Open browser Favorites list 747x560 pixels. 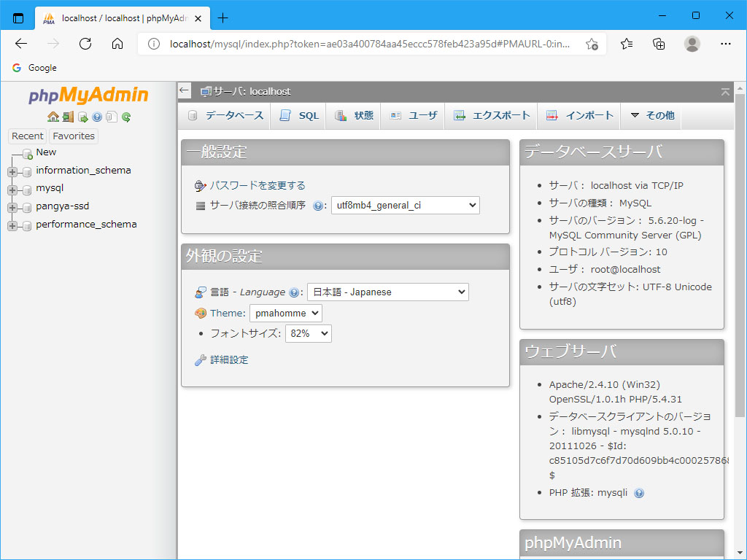pyautogui.click(x=627, y=44)
